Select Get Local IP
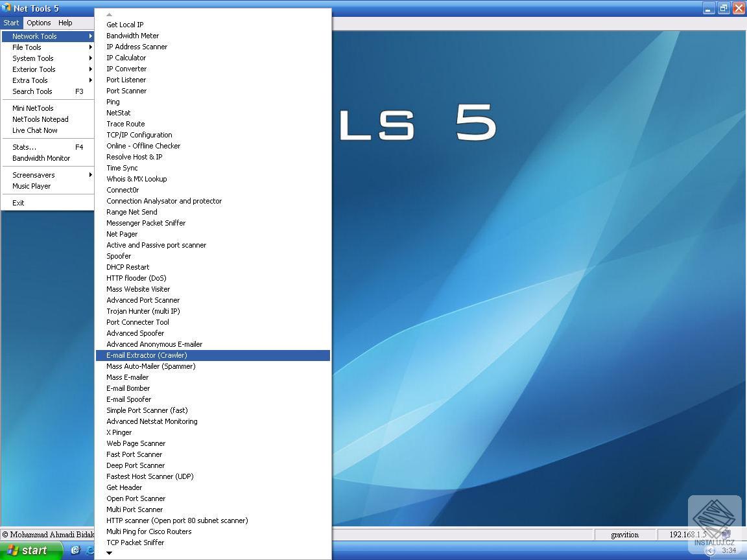This screenshot has width=747, height=560. pyautogui.click(x=213, y=25)
